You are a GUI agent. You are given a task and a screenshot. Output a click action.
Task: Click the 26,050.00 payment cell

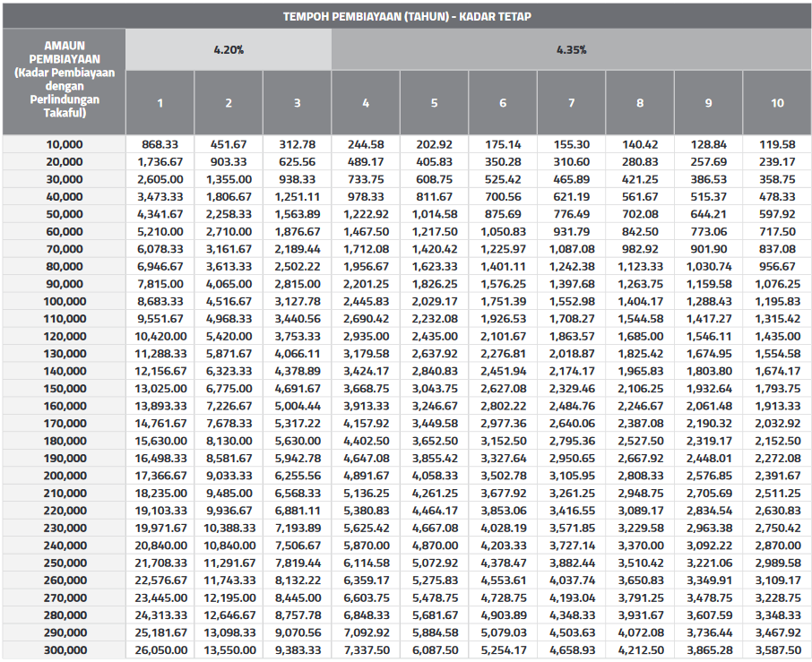[160, 651]
